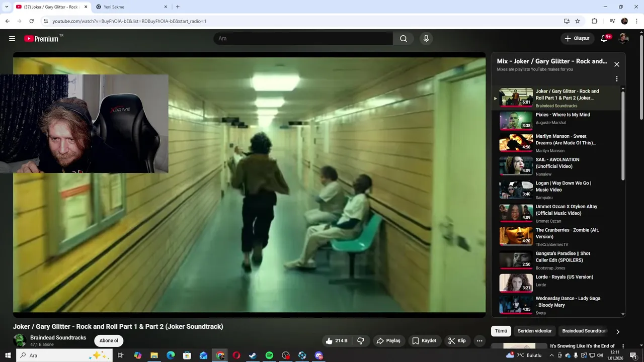Open weather 7°C Bulutlu widget
This screenshot has height=362, width=644.
click(x=524, y=355)
